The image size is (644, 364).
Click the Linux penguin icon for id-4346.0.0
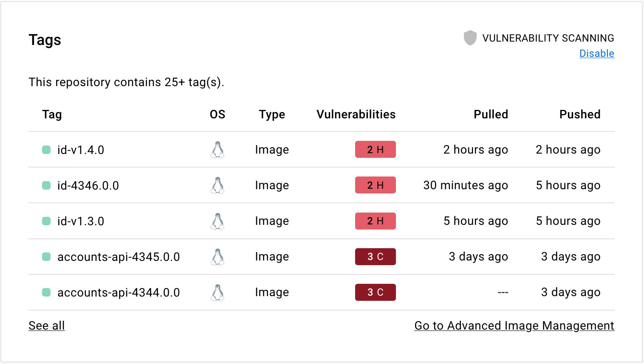(x=217, y=185)
